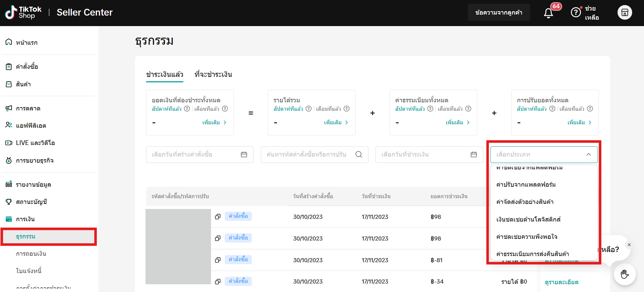Viewport: 644px width, 292px height.
Task: Click calendar icon in payment date field
Action: pyautogui.click(x=474, y=154)
